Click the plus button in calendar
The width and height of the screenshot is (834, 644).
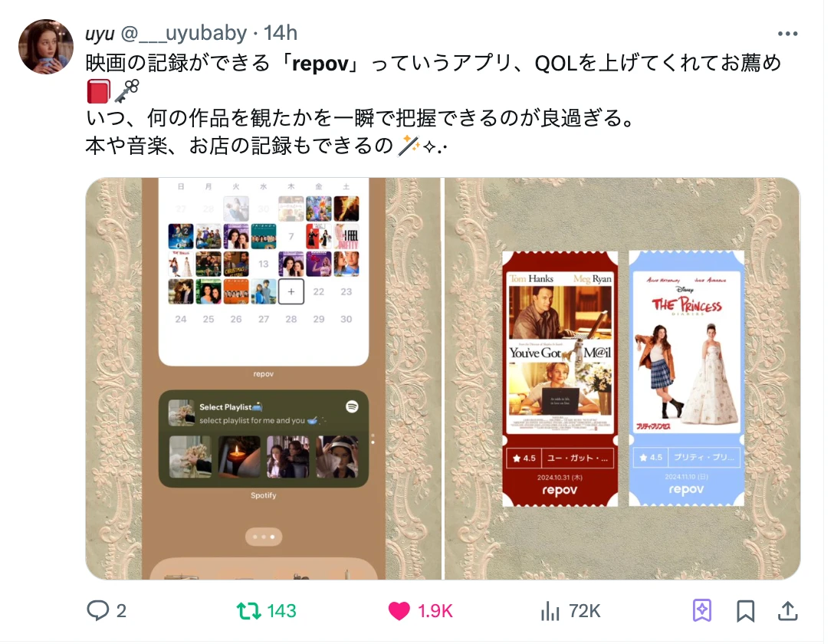[x=291, y=291]
